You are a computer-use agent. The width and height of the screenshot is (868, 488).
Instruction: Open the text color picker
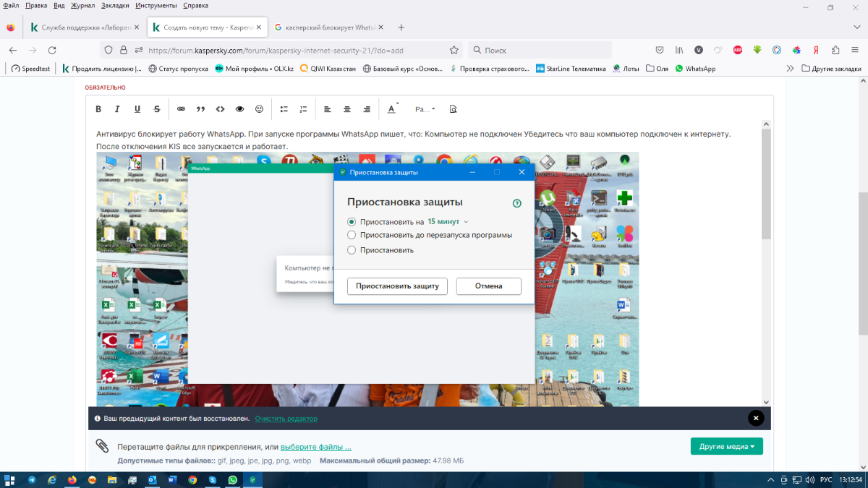tap(392, 109)
